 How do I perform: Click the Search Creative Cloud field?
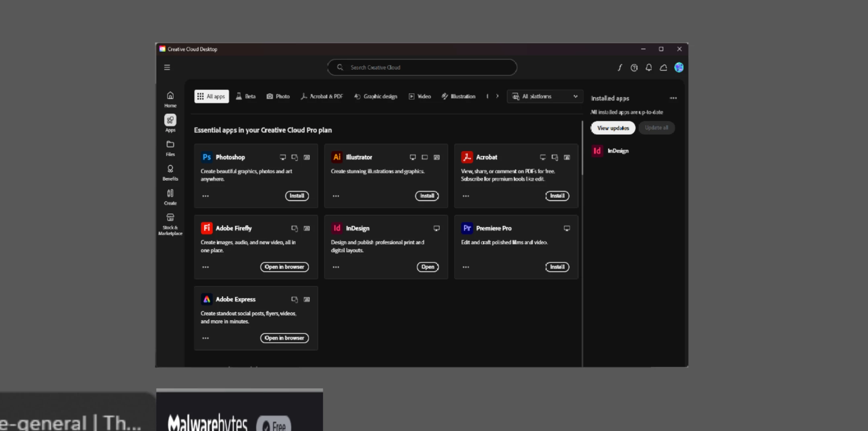click(x=422, y=68)
